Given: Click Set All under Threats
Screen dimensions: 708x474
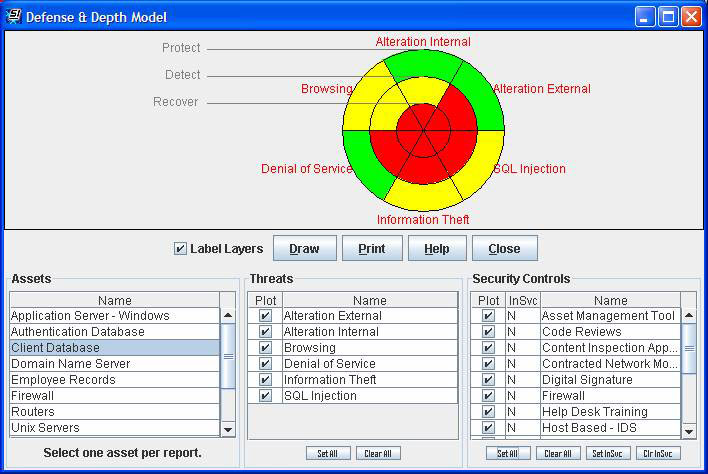Looking at the screenshot, I should click(328, 453).
